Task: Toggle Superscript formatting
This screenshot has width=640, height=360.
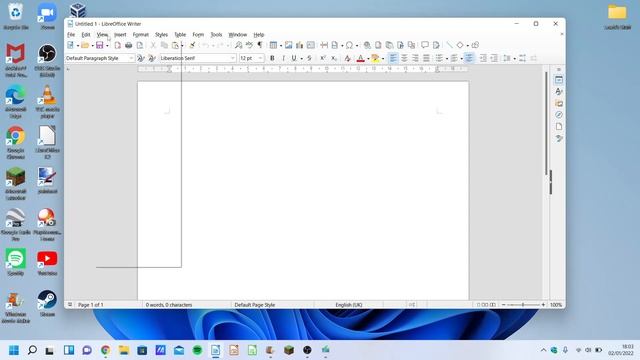Action: tap(323, 58)
